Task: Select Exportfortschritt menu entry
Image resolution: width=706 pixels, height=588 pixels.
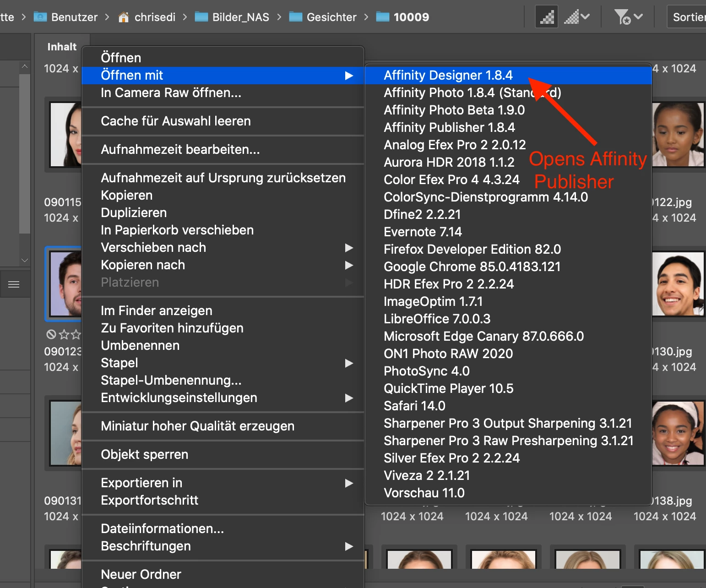Action: coord(223,500)
